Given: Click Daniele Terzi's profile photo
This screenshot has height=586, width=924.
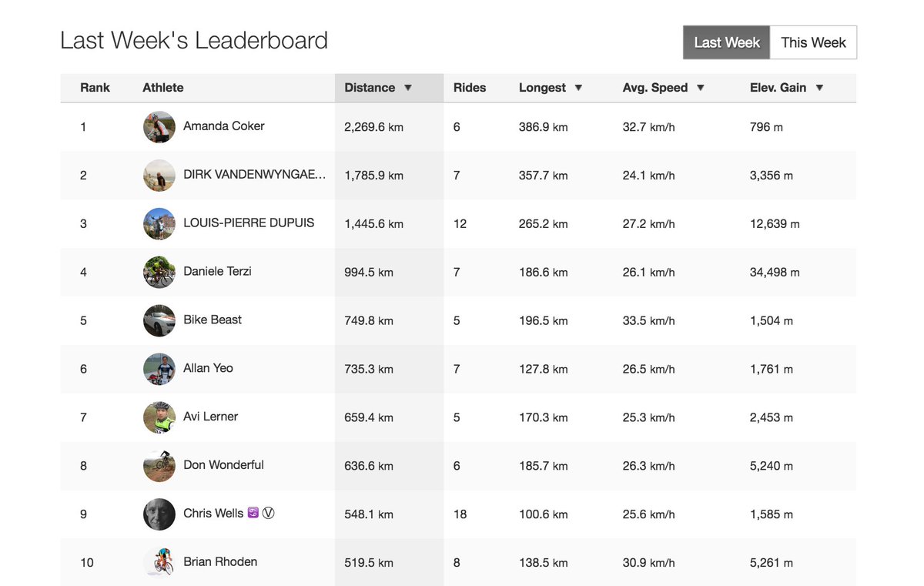Looking at the screenshot, I should point(159,272).
